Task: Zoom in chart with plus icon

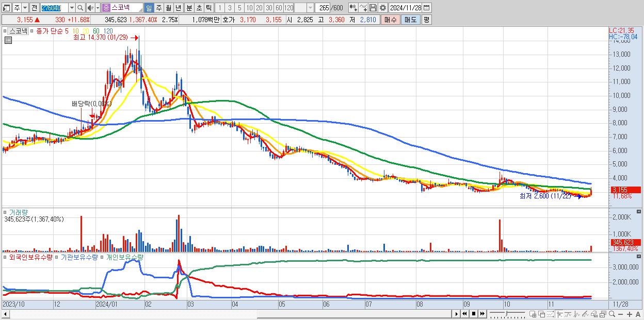Action: (630, 314)
